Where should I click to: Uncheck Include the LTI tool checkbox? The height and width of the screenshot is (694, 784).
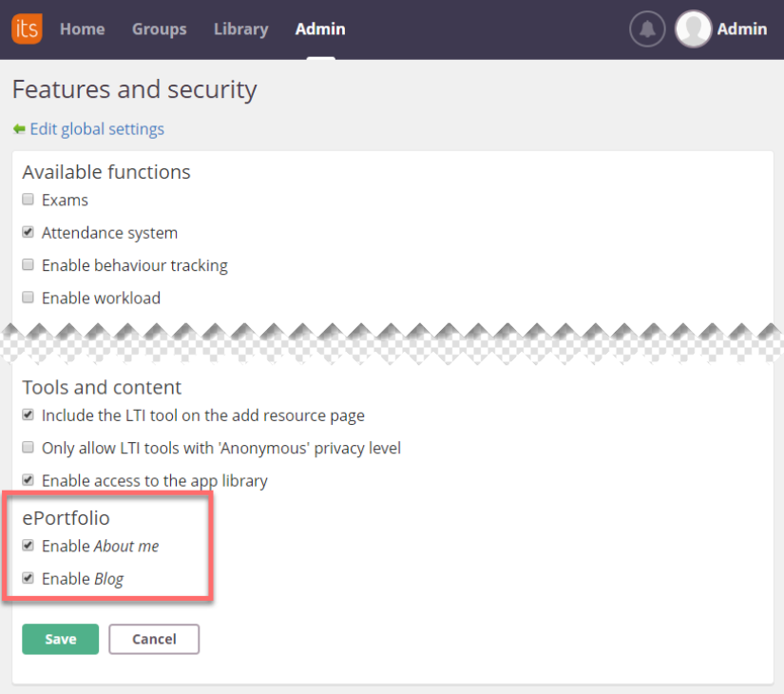(x=29, y=415)
